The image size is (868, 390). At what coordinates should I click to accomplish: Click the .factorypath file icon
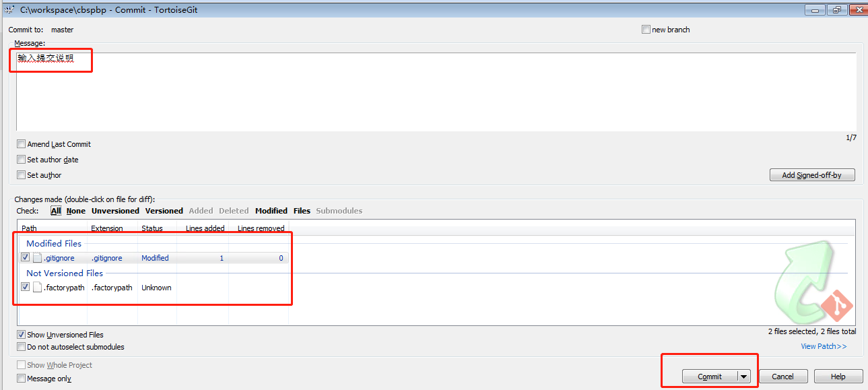[x=38, y=288]
